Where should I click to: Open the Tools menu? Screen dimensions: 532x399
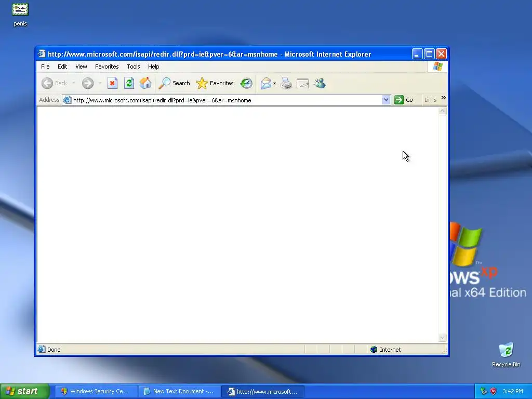[134, 66]
